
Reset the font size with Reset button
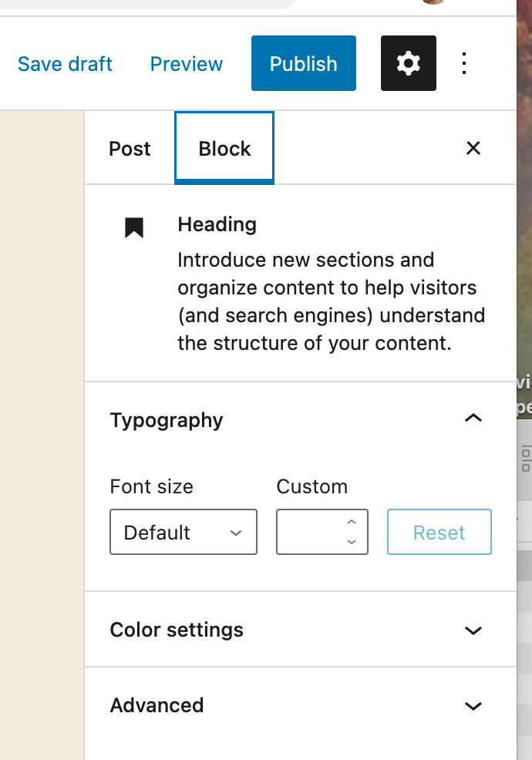(439, 532)
